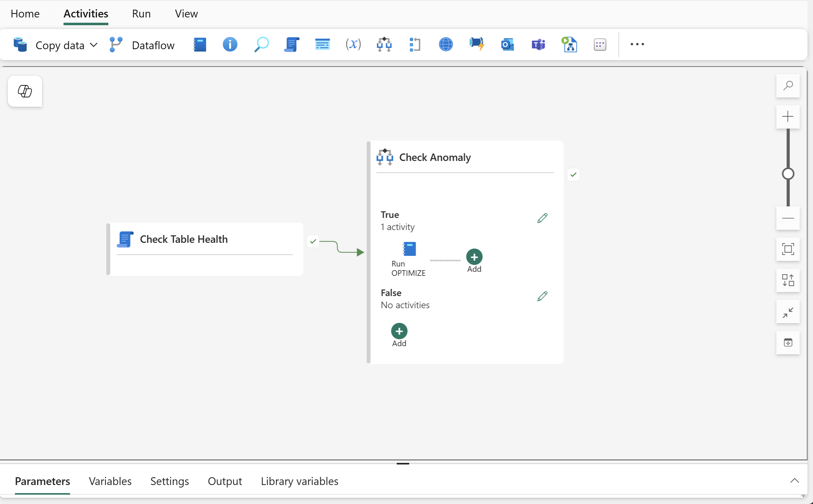Viewport: 813px width, 504px height.
Task: Add a Dataflow activity
Action: [x=142, y=45]
